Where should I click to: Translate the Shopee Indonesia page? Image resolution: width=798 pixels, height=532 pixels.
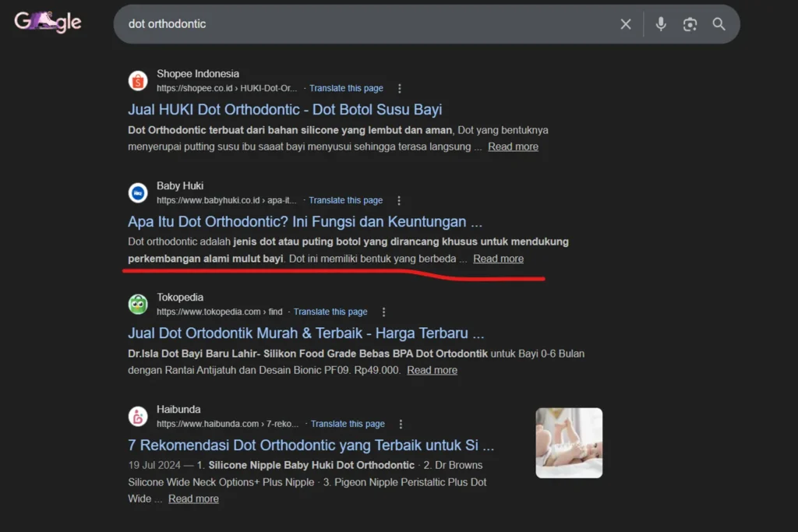tap(346, 88)
